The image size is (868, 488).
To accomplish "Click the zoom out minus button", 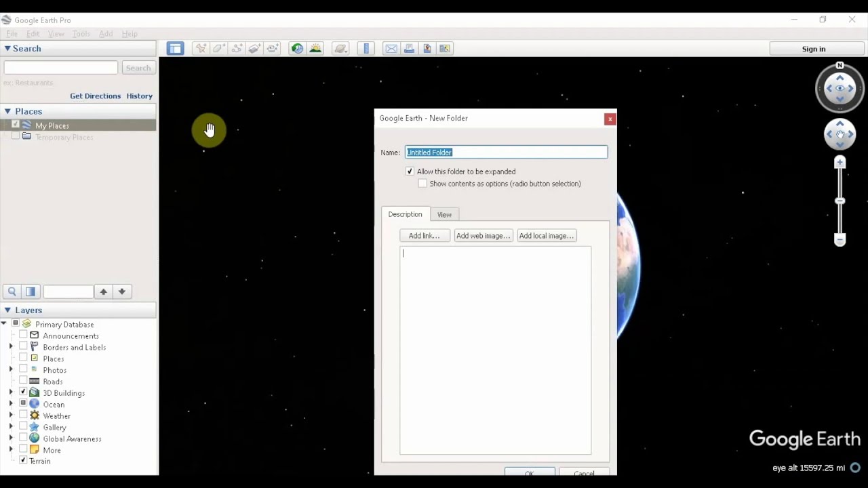I will [x=840, y=240].
